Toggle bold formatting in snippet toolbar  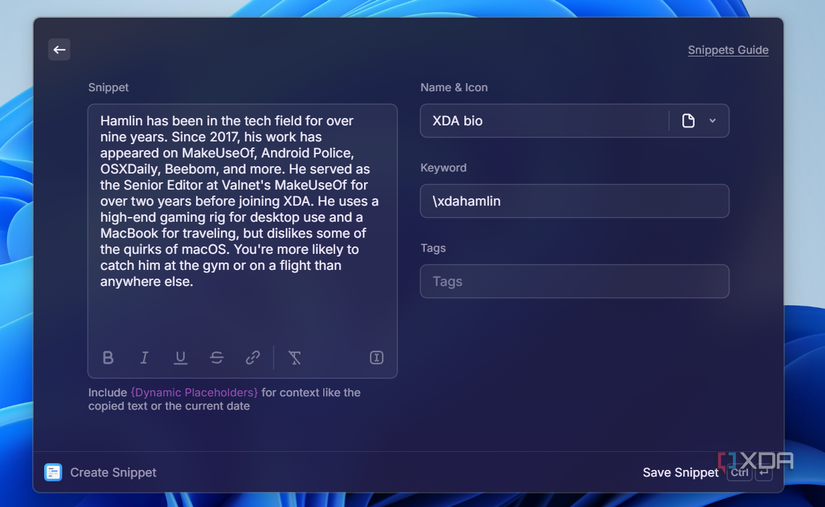[x=108, y=358]
